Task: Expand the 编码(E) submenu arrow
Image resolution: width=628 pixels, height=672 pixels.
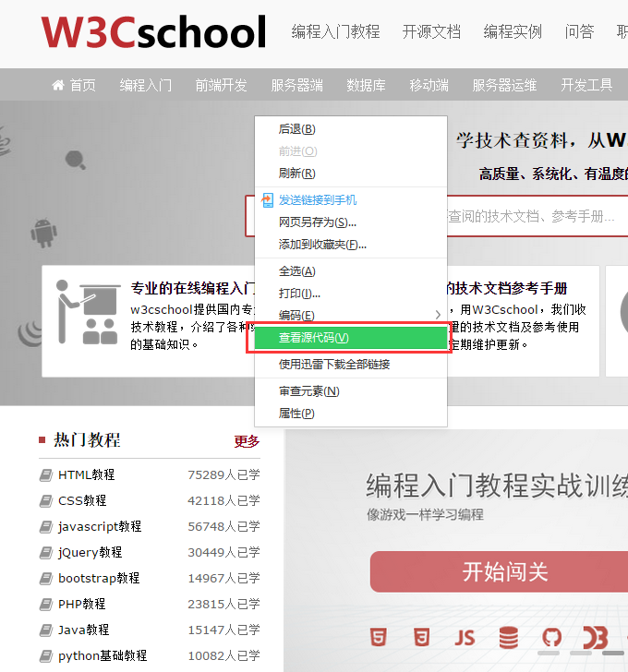Action: pos(438,315)
